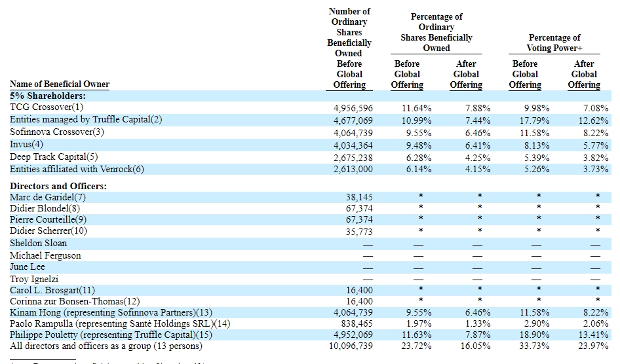Click the 23.97% group voting power

594,346
